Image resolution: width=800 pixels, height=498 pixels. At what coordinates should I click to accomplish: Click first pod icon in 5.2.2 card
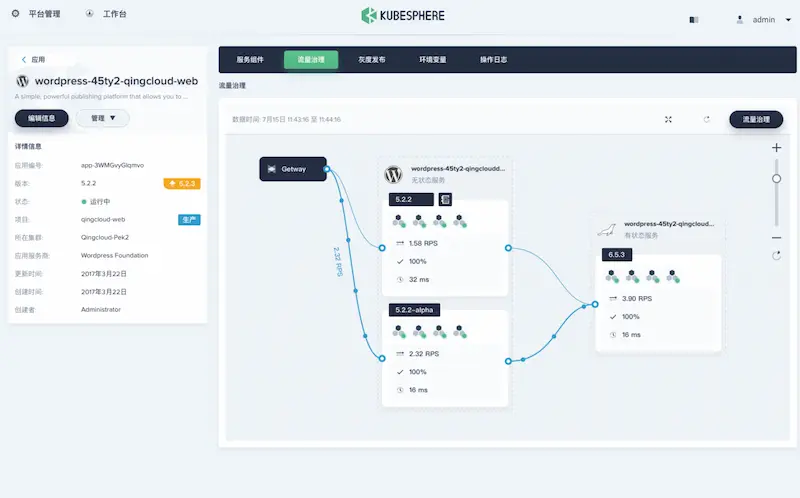tap(399, 221)
